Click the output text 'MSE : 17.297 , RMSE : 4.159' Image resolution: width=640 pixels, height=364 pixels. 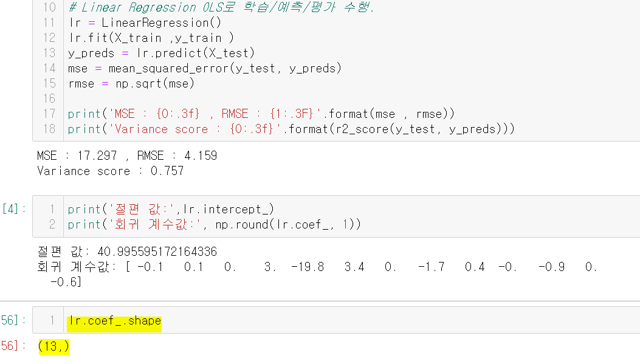click(x=126, y=156)
